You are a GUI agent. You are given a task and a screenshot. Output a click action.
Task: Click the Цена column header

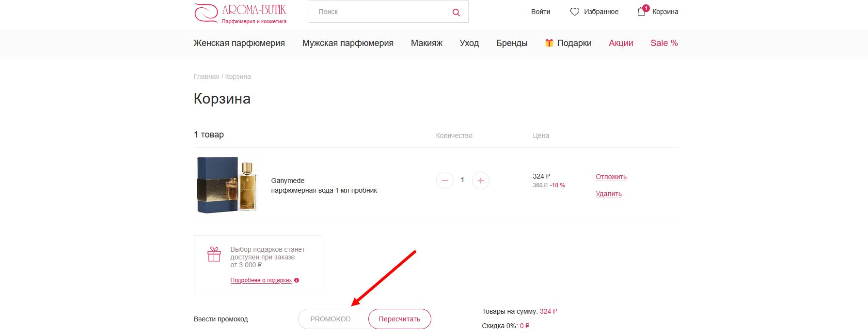click(541, 136)
